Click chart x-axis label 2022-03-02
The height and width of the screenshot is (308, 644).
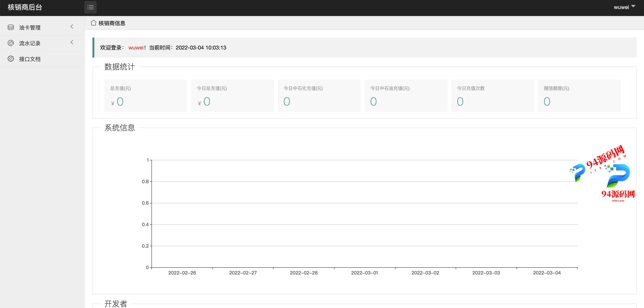425,273
